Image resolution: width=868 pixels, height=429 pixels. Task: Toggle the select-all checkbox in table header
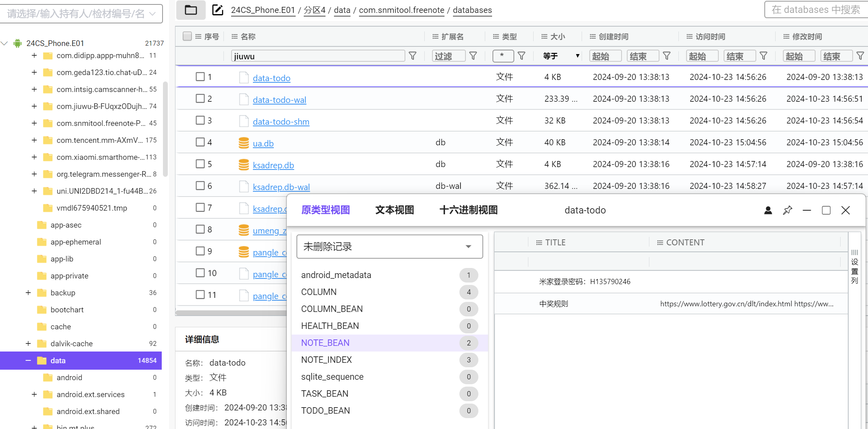point(187,36)
